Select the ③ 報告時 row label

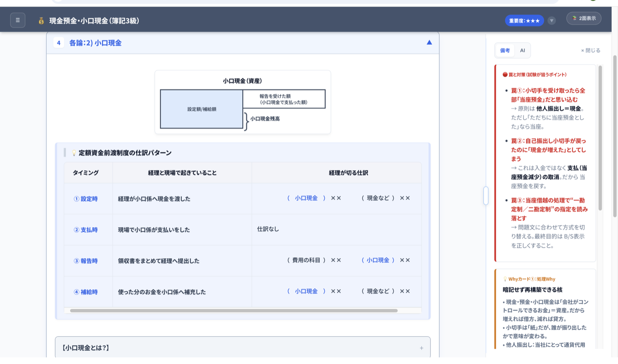[86, 261]
